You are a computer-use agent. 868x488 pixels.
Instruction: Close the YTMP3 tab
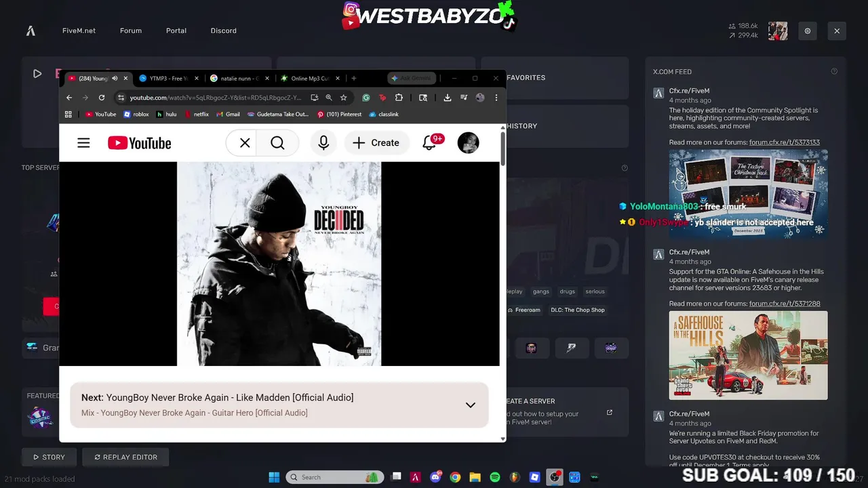pyautogui.click(x=197, y=79)
